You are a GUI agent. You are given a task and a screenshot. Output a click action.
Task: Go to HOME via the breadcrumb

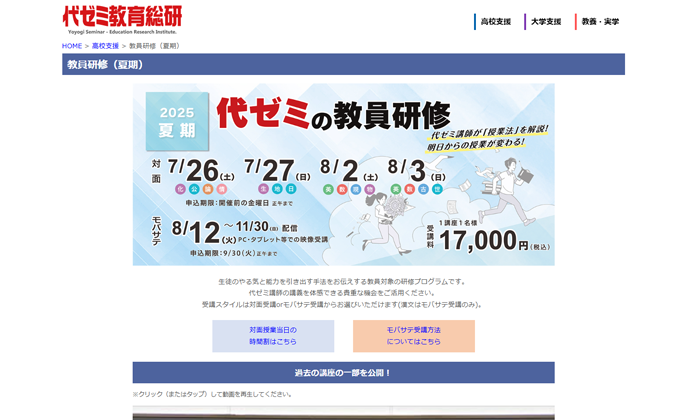[72, 46]
